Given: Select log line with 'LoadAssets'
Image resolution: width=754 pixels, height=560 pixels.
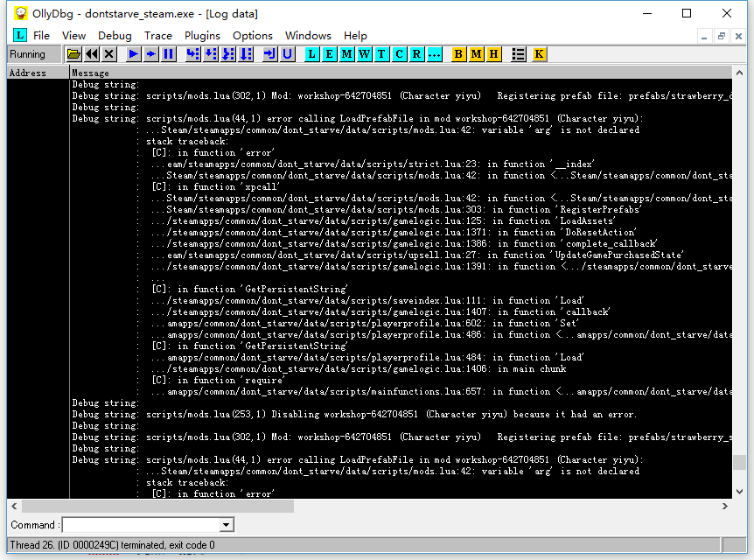Looking at the screenshot, I should [x=401, y=220].
